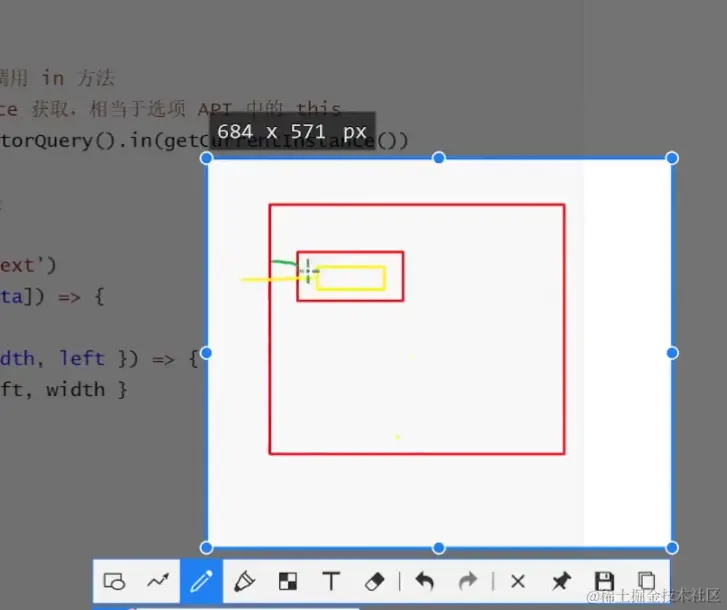Click the 'left' word in the code
The width and height of the screenshot is (727, 610).
(x=82, y=358)
